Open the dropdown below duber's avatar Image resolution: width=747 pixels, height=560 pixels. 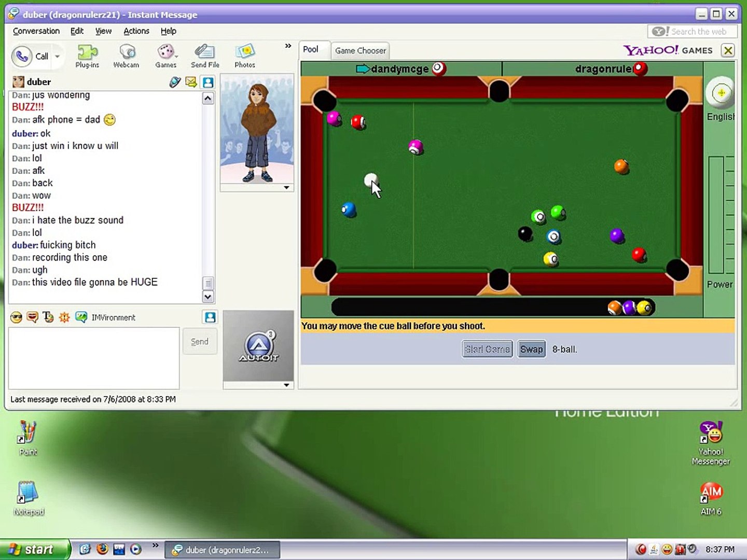point(286,188)
